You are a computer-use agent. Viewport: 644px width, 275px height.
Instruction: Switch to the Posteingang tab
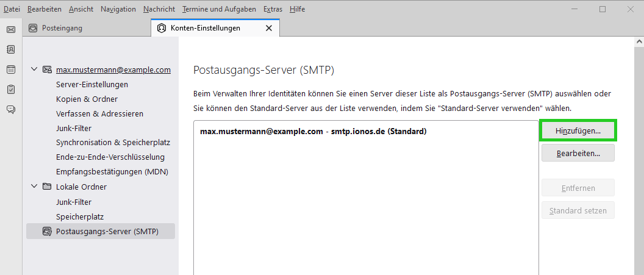pyautogui.click(x=87, y=28)
